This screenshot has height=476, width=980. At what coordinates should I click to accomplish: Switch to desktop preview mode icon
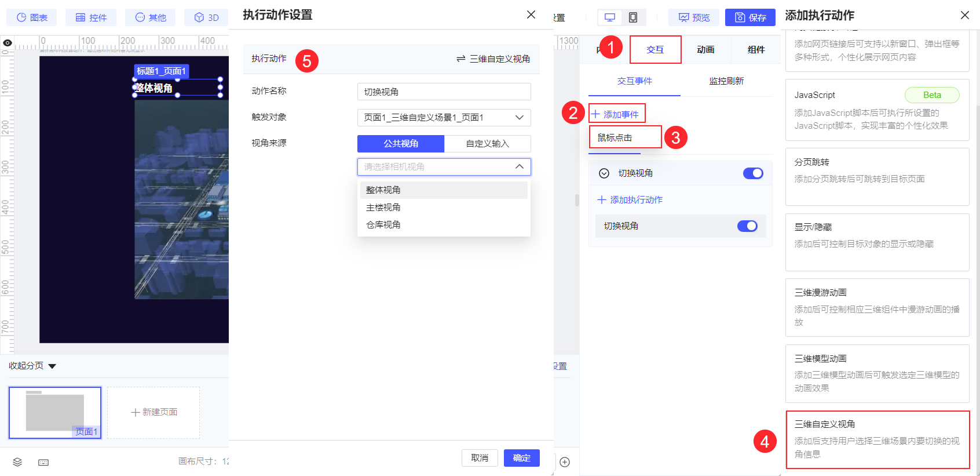pyautogui.click(x=609, y=17)
